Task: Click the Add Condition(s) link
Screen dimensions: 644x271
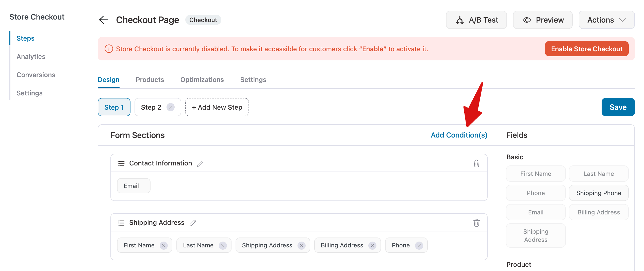Action: pyautogui.click(x=459, y=135)
